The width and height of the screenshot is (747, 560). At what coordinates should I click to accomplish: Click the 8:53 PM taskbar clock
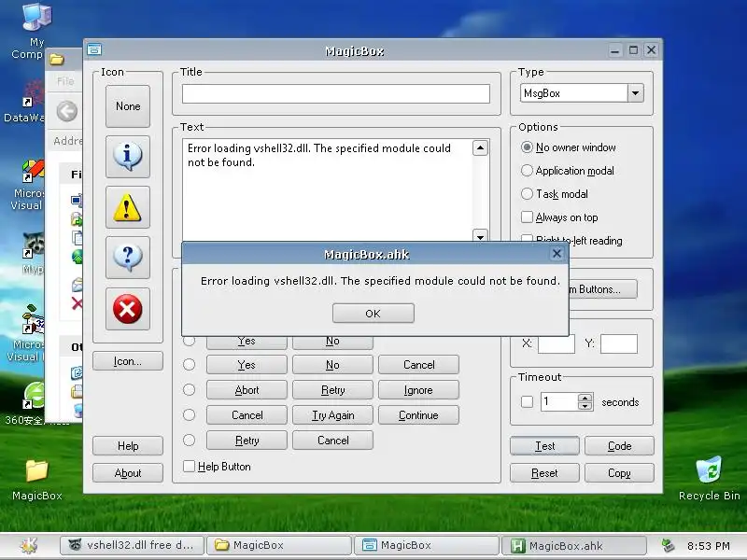(709, 546)
